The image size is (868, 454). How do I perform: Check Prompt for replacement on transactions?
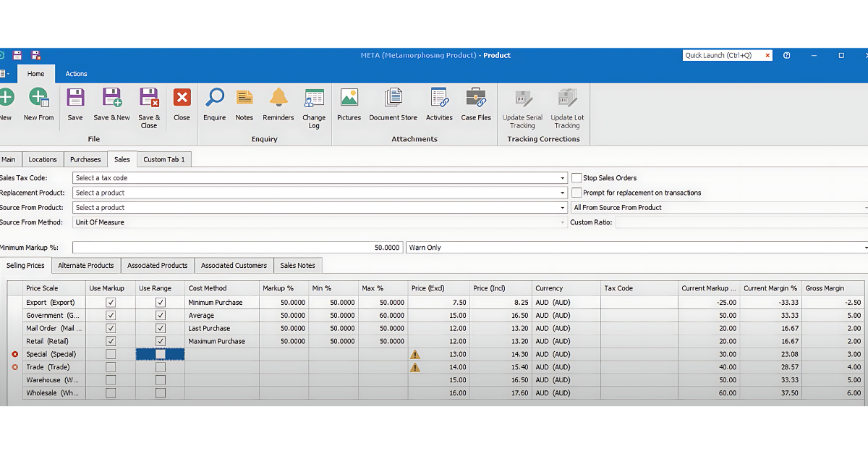pos(576,193)
